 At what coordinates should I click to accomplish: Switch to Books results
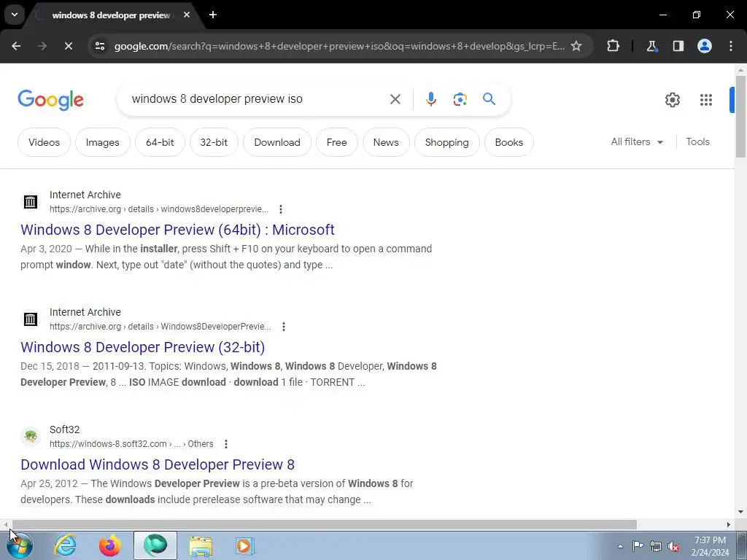pos(508,142)
